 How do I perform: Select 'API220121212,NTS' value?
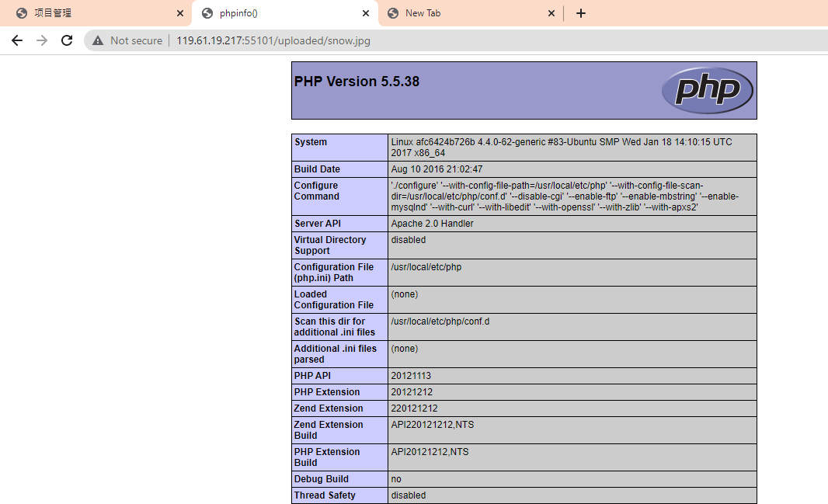pos(433,425)
